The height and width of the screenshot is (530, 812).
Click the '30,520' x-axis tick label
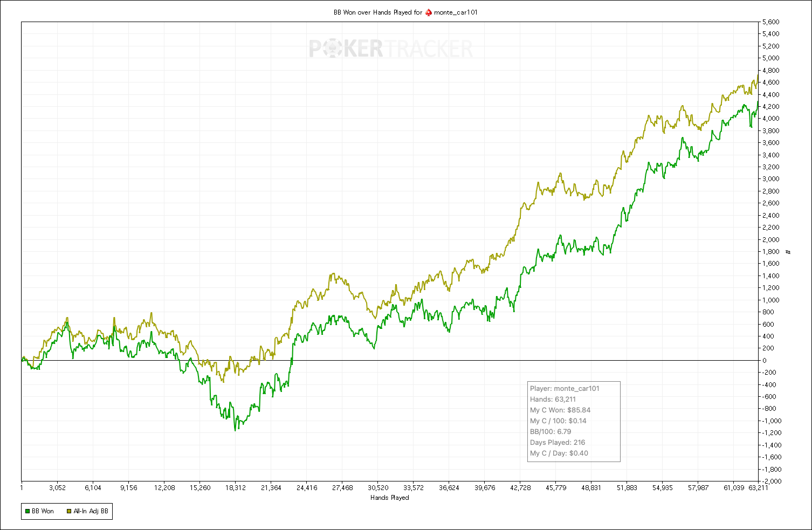point(378,488)
